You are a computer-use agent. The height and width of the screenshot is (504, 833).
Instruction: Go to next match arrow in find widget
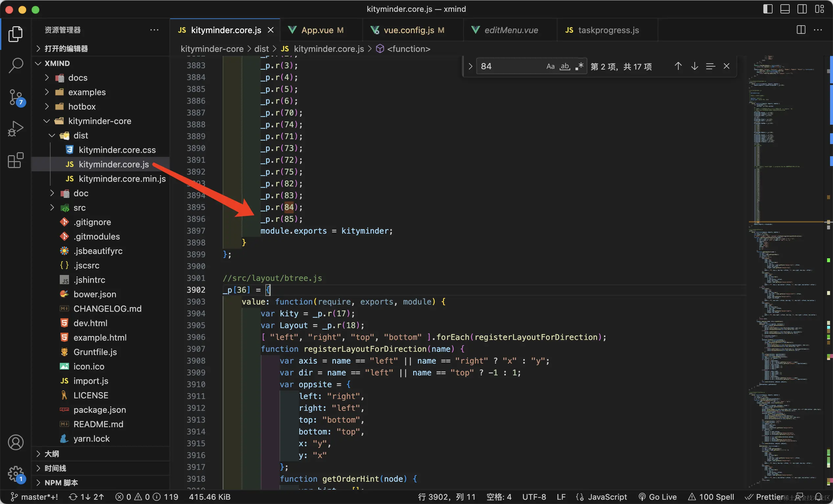pos(694,66)
